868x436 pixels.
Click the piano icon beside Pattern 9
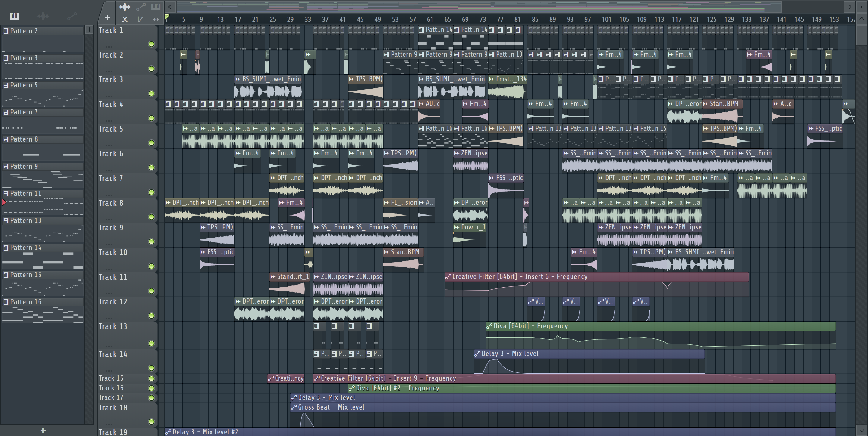[x=6, y=166]
